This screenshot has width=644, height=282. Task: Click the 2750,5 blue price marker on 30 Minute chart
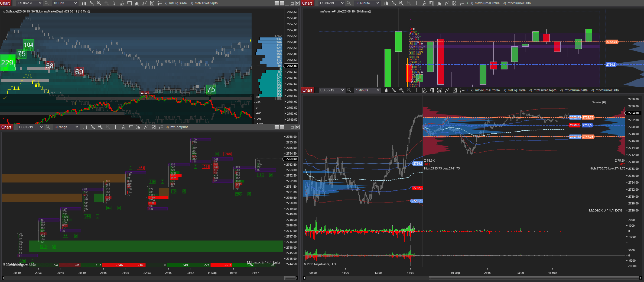click(611, 65)
